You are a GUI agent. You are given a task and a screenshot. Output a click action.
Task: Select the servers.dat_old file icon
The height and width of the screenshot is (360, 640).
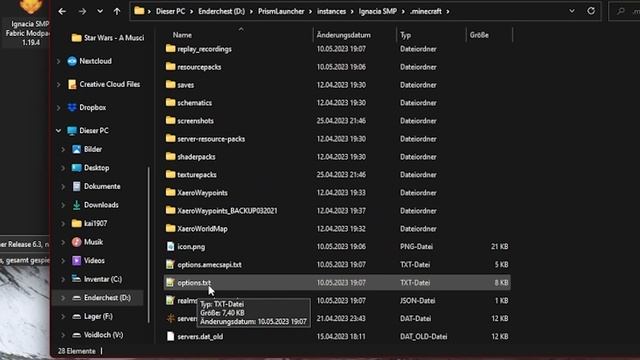click(x=171, y=336)
